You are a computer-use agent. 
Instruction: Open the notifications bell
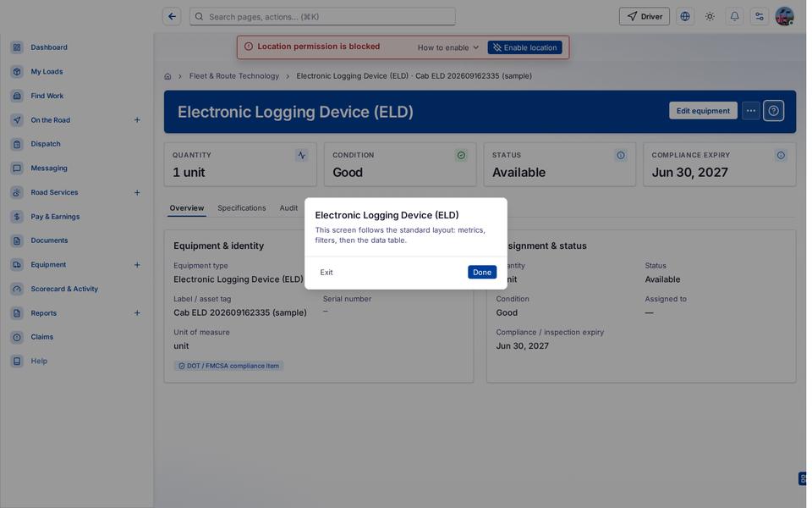734,17
